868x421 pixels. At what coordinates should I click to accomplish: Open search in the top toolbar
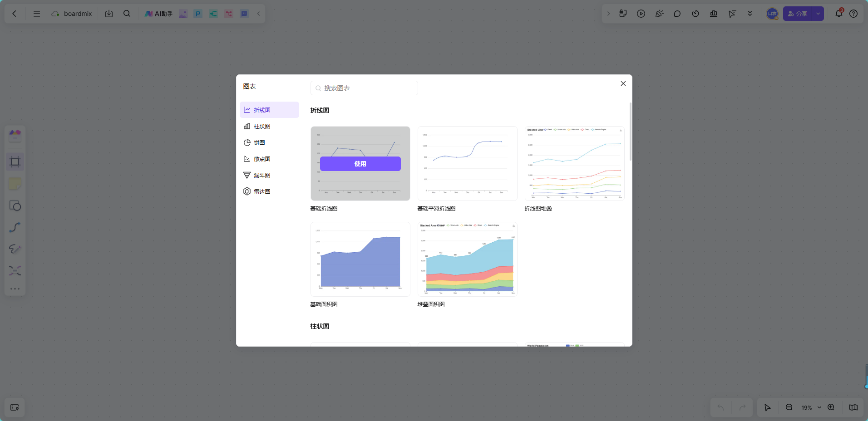[127, 14]
